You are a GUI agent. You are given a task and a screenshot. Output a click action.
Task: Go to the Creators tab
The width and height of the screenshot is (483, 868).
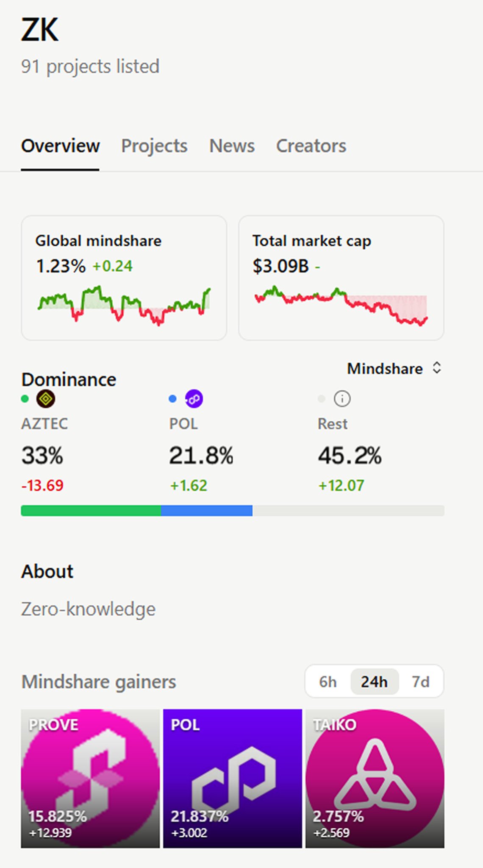click(311, 146)
